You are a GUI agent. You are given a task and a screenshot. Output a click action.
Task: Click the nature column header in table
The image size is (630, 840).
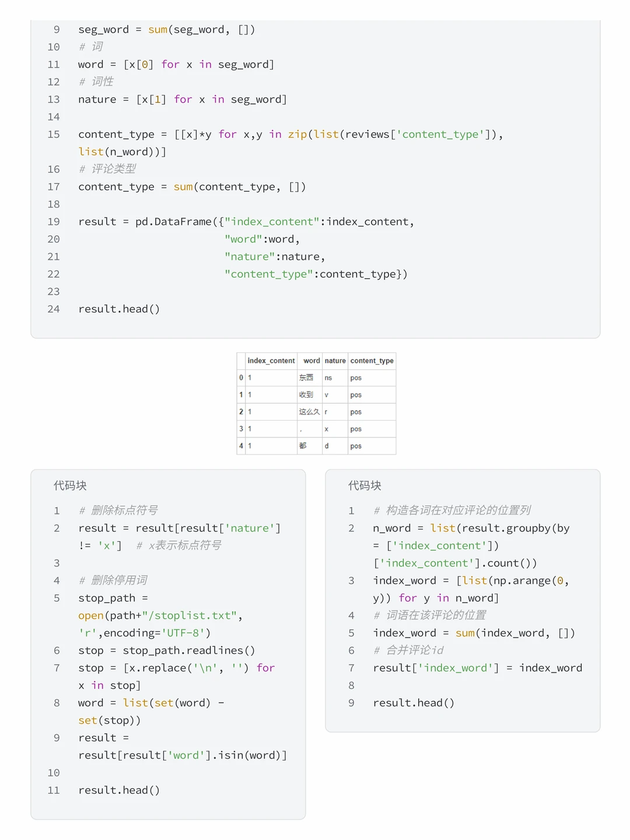(x=335, y=360)
